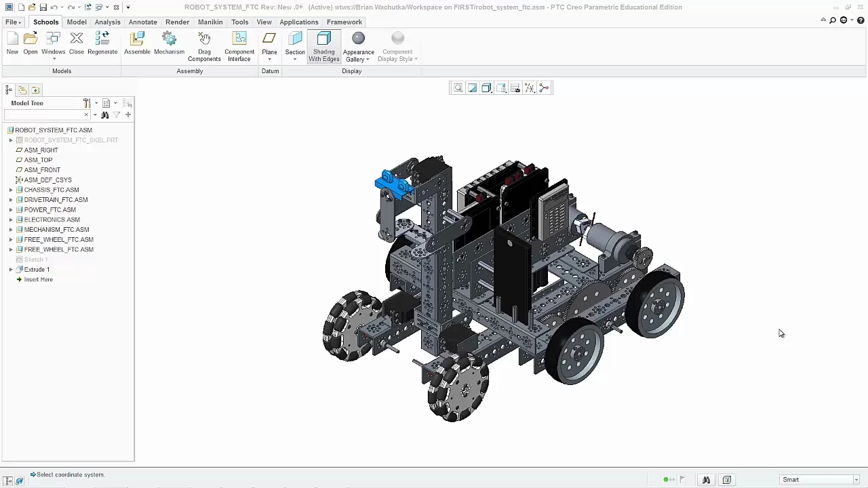The width and height of the screenshot is (868, 488).
Task: Open the quick access toolbar customize arrow
Action: pyautogui.click(x=127, y=7)
